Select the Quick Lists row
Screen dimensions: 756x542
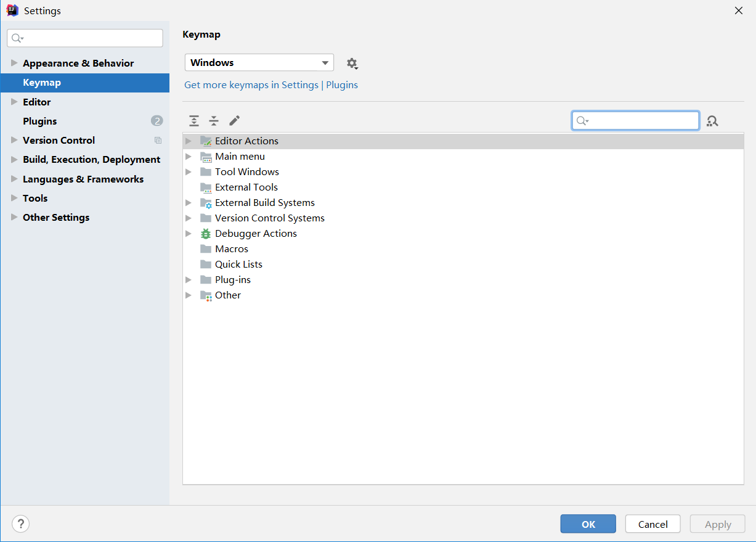(x=463, y=264)
